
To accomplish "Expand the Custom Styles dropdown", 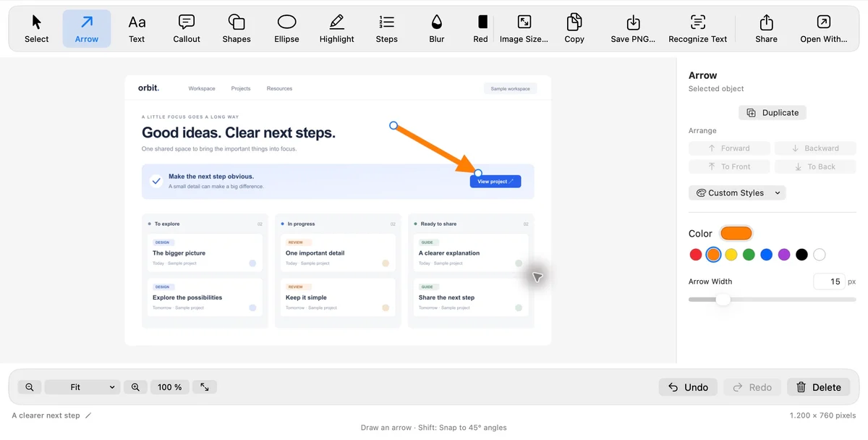I will point(737,193).
